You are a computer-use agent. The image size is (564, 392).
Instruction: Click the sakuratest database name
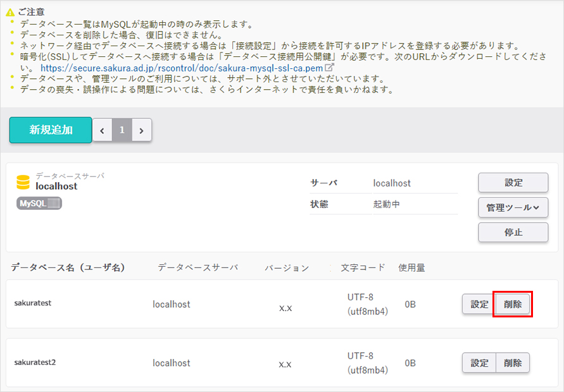point(33,303)
